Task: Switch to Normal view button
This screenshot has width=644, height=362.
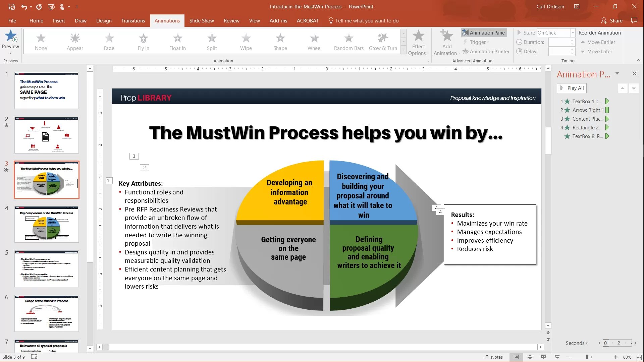Action: pyautogui.click(x=516, y=357)
